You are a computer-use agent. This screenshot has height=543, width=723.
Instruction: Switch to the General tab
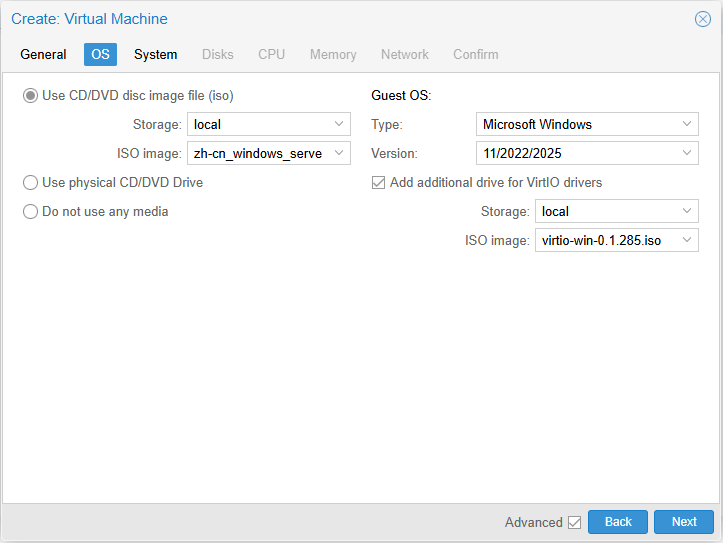(43, 55)
